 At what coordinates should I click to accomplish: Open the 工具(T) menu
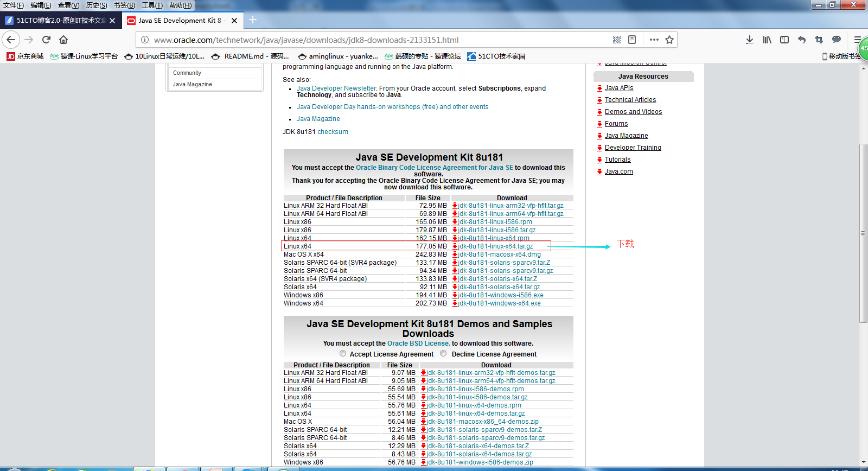pos(152,5)
